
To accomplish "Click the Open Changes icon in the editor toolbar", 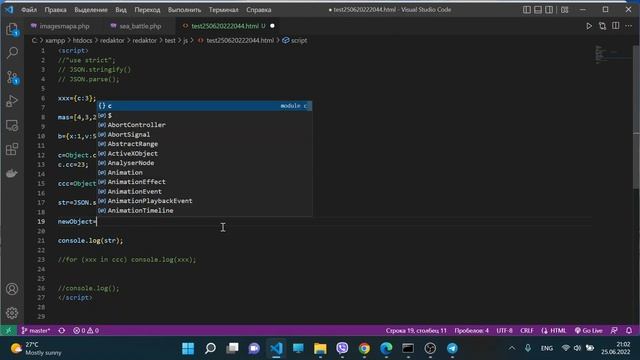I will pos(602,26).
